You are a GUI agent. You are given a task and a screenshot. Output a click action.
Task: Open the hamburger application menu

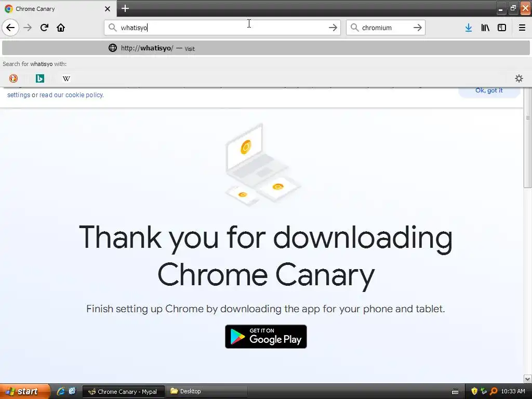pyautogui.click(x=522, y=28)
